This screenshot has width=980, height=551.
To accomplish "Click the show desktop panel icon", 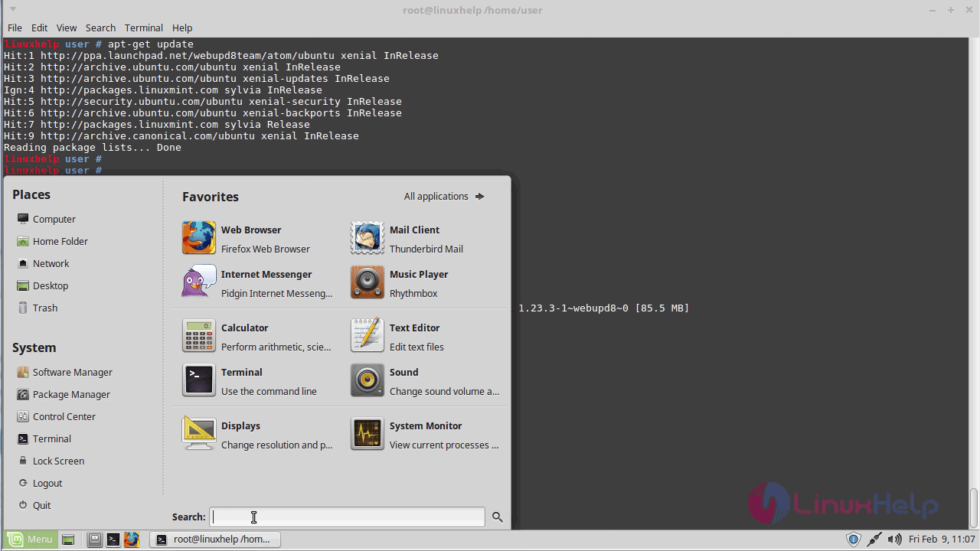I will (x=68, y=540).
